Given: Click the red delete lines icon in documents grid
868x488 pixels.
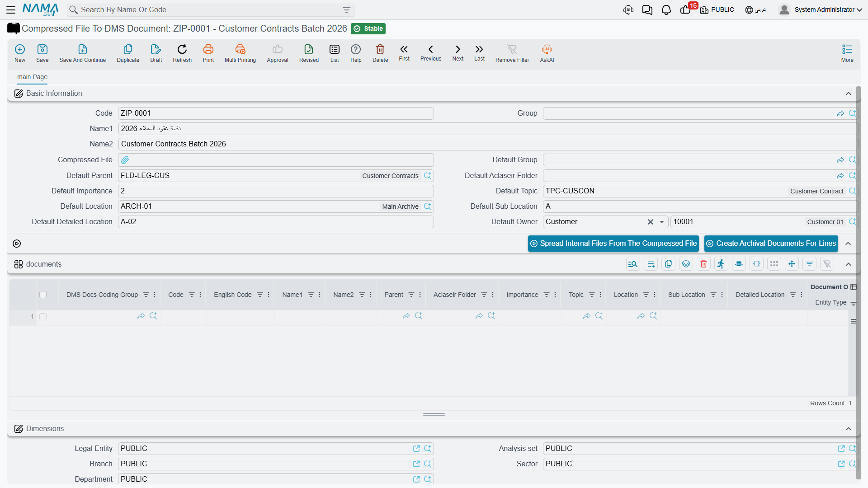Looking at the screenshot, I should pos(703,264).
